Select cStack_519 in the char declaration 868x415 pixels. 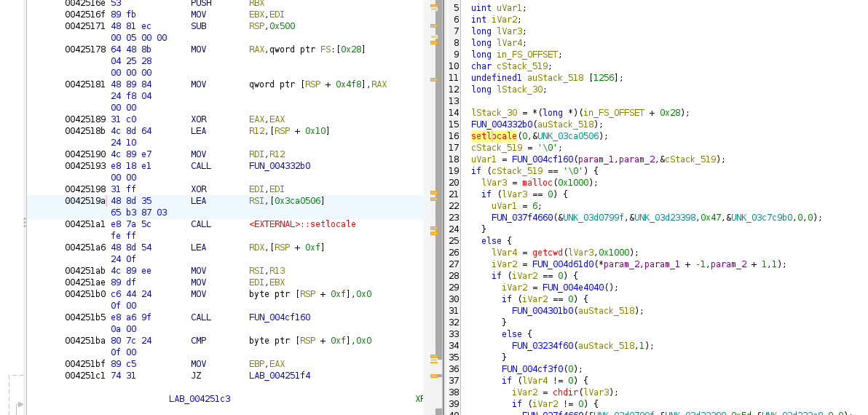pos(522,66)
